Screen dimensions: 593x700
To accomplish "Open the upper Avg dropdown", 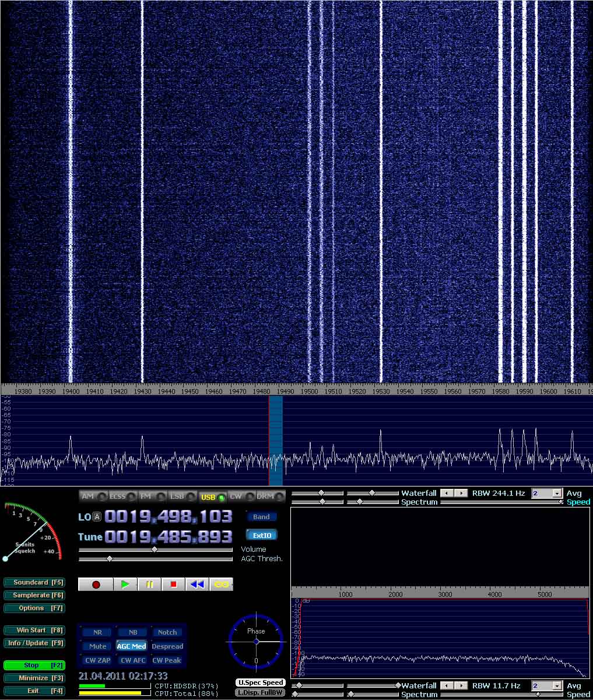I will (x=557, y=494).
